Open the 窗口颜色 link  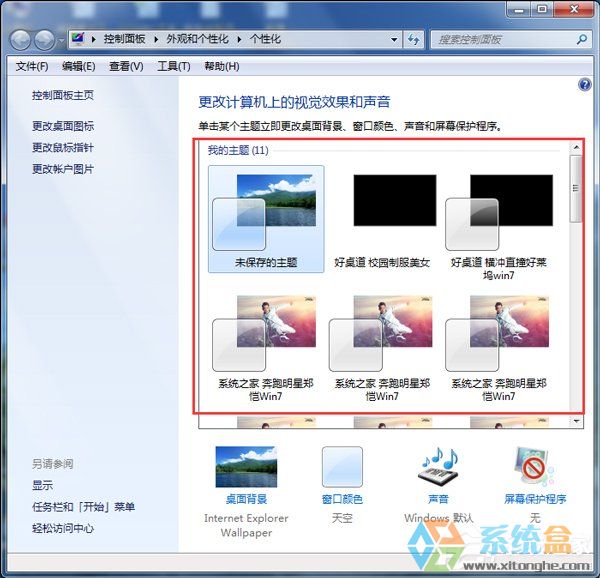(x=342, y=499)
